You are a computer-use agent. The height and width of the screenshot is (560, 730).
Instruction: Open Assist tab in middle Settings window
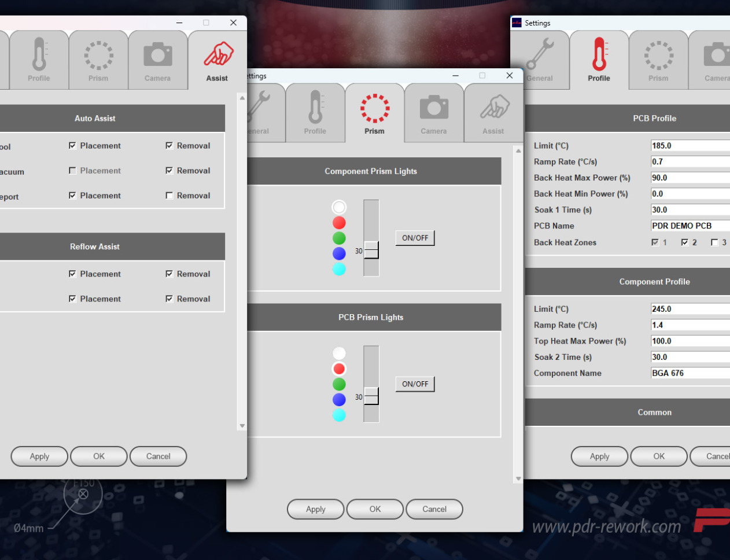(493, 113)
